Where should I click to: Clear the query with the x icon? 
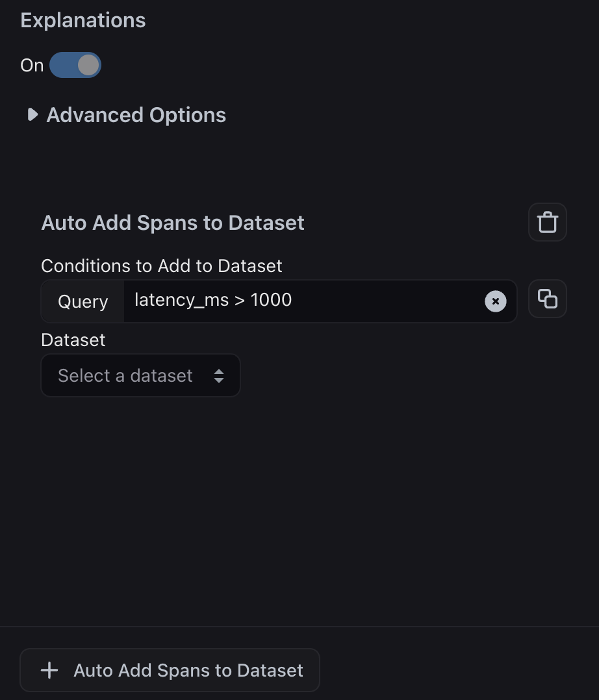pos(495,301)
